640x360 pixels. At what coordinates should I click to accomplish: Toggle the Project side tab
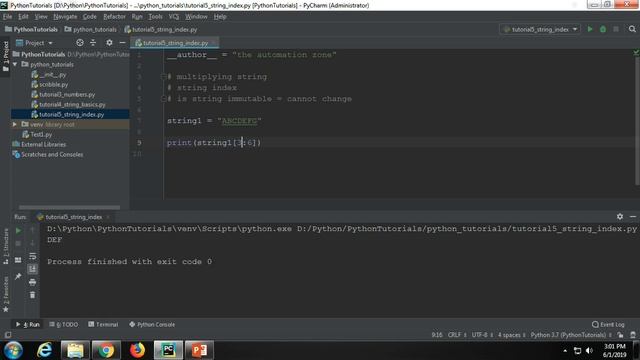pos(6,56)
